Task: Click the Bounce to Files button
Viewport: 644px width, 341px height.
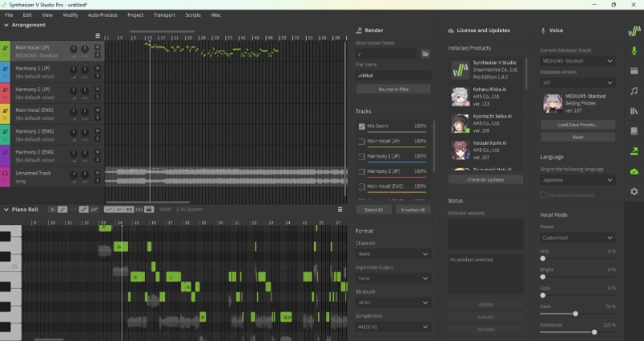Action: (393, 89)
